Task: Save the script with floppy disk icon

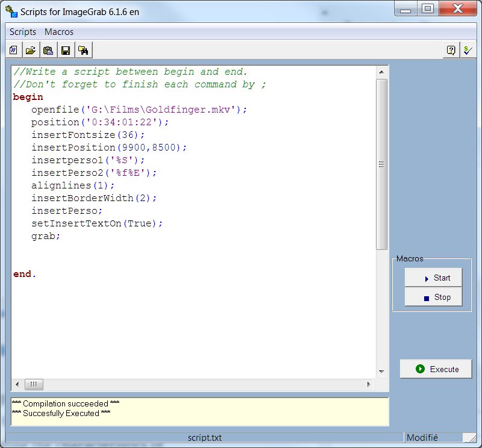Action: coord(66,50)
